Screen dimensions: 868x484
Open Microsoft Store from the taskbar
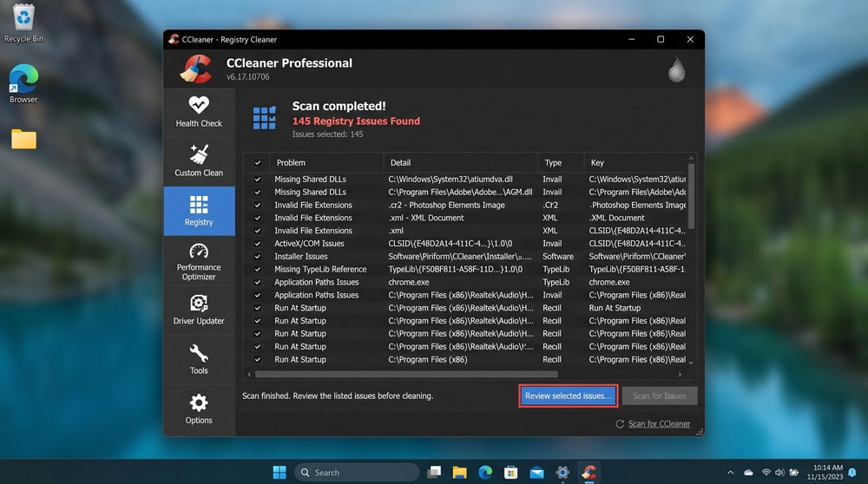coord(511,473)
